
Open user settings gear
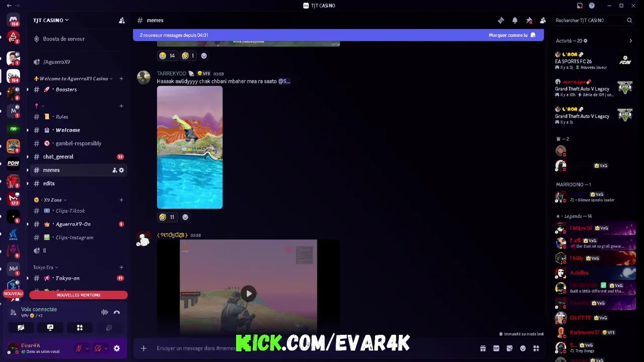(117, 348)
